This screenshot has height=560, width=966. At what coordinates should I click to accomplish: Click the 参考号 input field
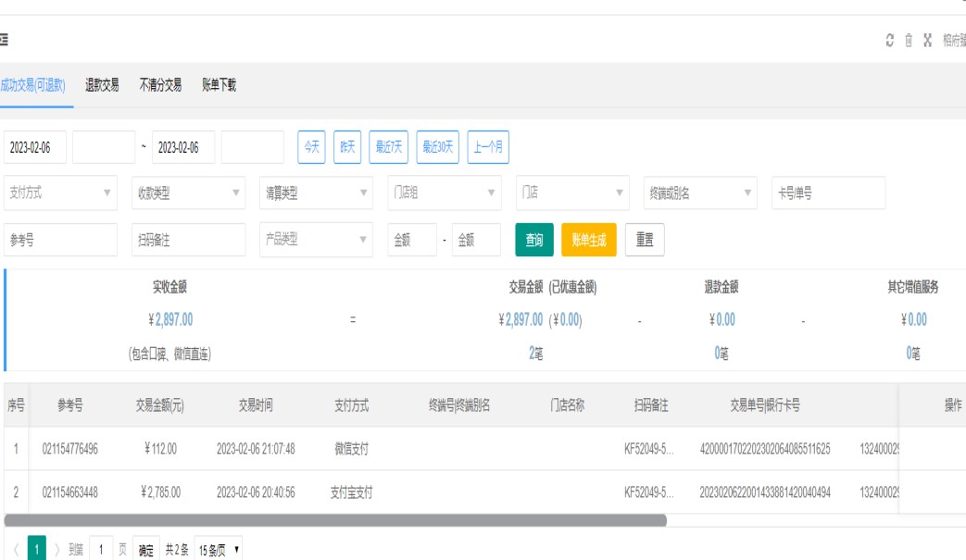(x=60, y=239)
